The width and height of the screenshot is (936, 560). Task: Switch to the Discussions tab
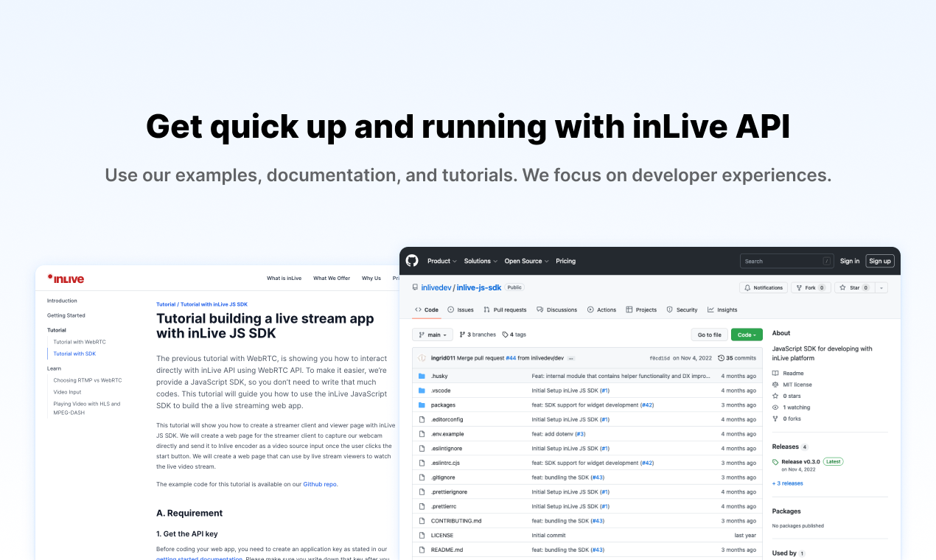(x=557, y=309)
